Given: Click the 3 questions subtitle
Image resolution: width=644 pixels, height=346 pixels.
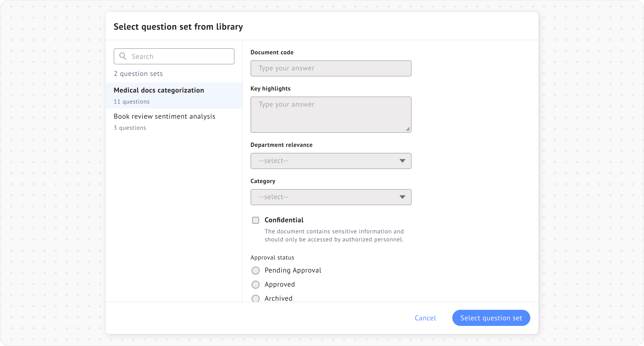Looking at the screenshot, I should (x=130, y=128).
